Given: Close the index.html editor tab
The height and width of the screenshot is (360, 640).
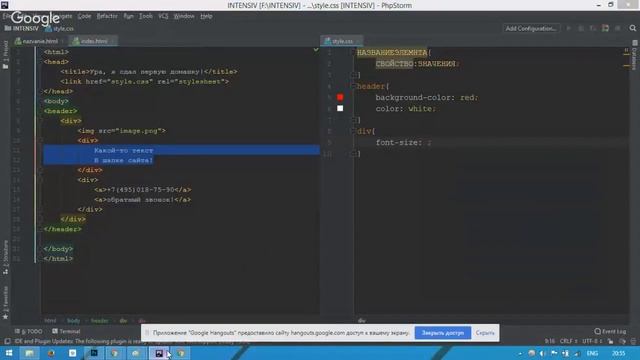Looking at the screenshot, I should [x=113, y=41].
